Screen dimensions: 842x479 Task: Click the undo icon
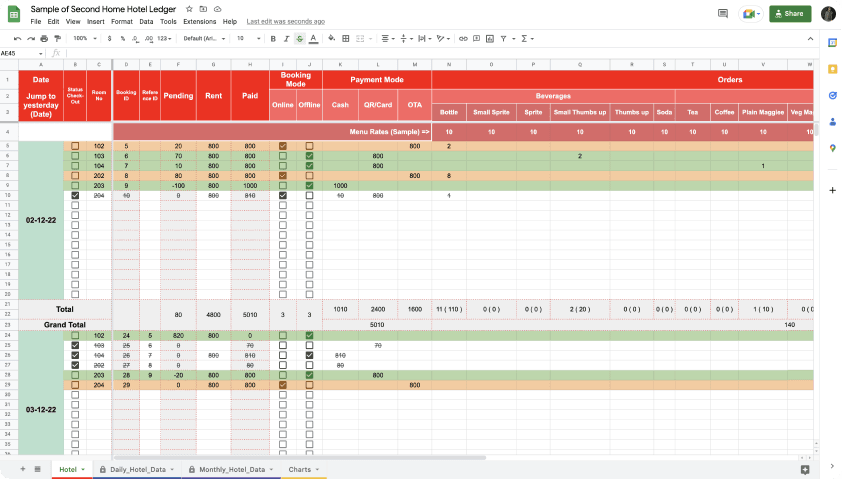[17, 39]
